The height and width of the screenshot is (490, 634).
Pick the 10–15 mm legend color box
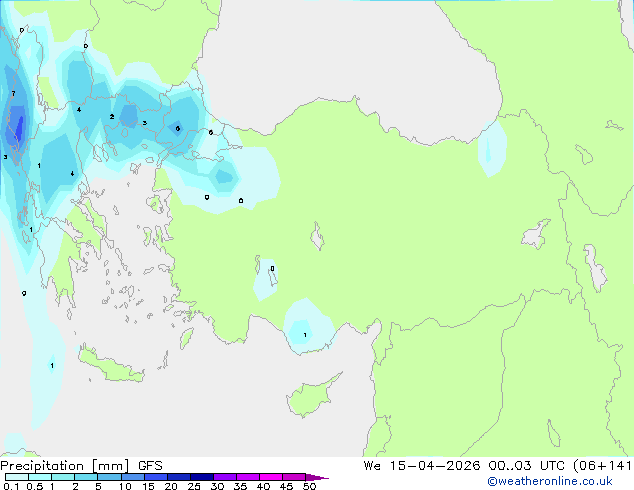(133, 477)
